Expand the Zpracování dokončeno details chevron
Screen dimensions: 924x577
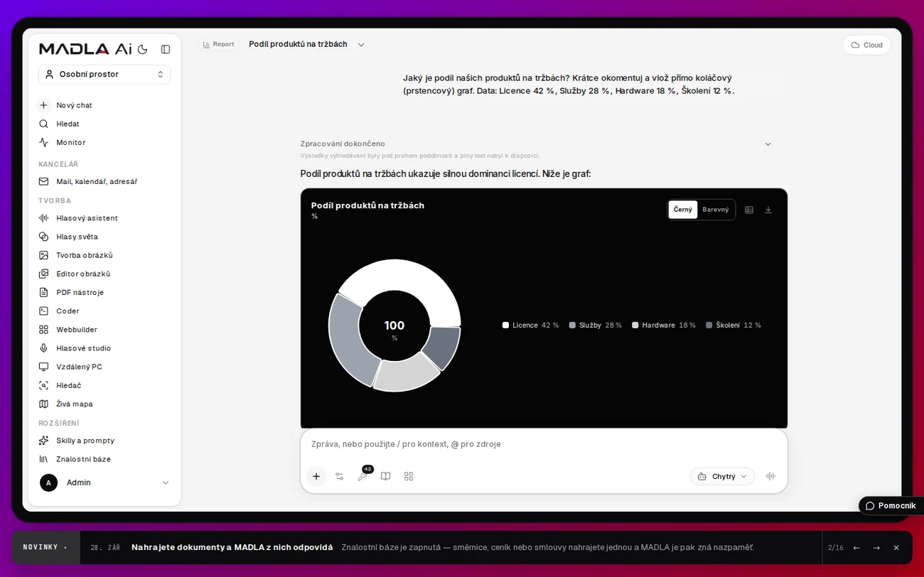pos(768,144)
